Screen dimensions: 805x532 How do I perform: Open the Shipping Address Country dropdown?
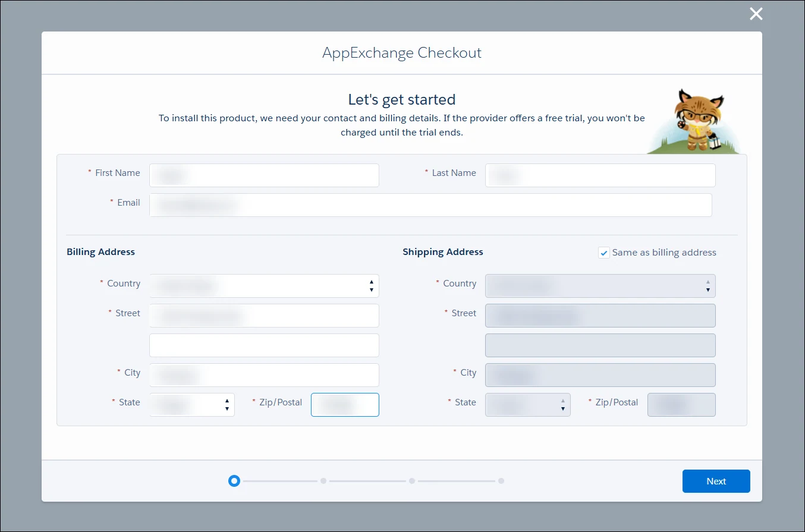click(x=600, y=286)
